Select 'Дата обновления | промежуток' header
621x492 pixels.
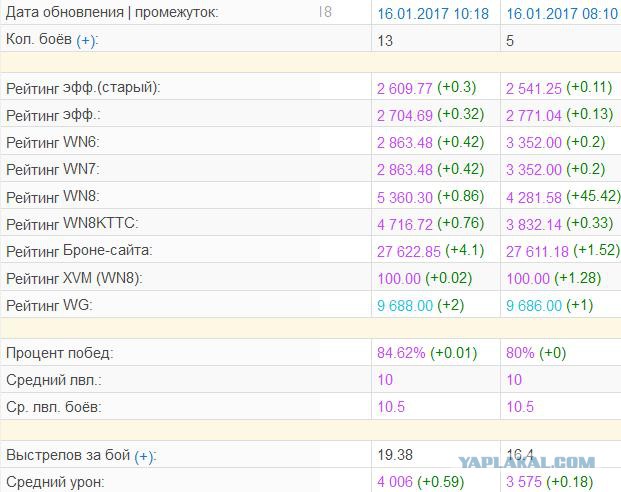[x=112, y=13]
